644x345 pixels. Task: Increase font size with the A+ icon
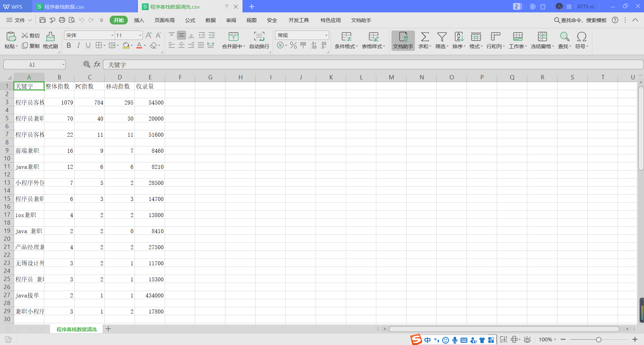pos(149,35)
